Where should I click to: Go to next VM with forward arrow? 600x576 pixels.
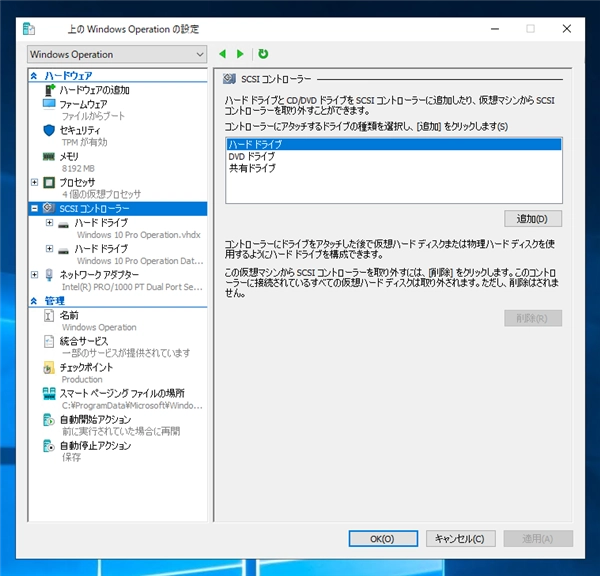(240, 54)
